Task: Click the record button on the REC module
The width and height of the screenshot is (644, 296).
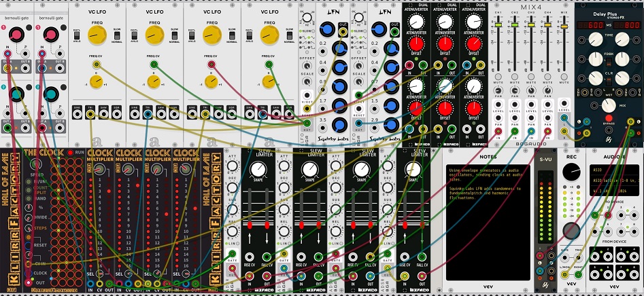Action: pos(571,232)
